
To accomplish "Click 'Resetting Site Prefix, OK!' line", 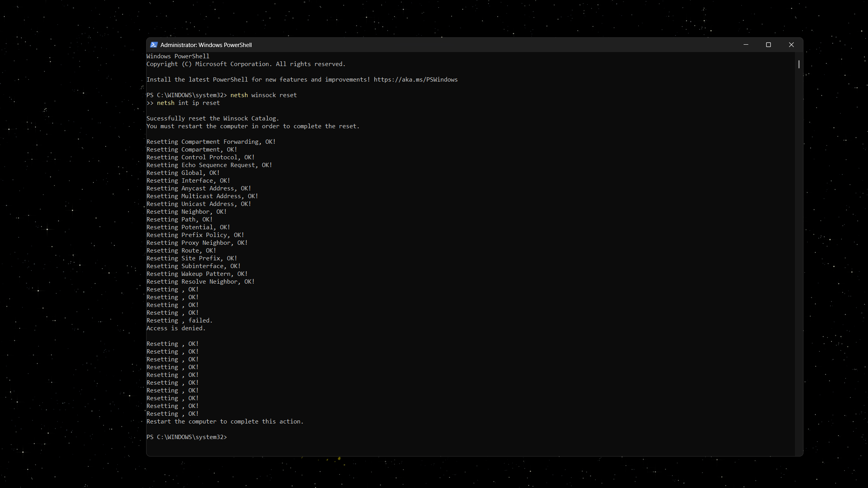I will pyautogui.click(x=192, y=258).
